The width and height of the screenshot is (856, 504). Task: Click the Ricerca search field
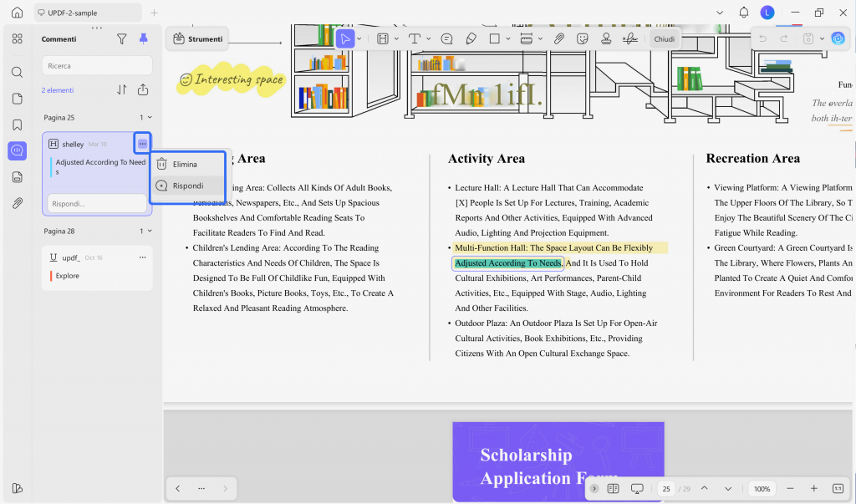pyautogui.click(x=97, y=65)
